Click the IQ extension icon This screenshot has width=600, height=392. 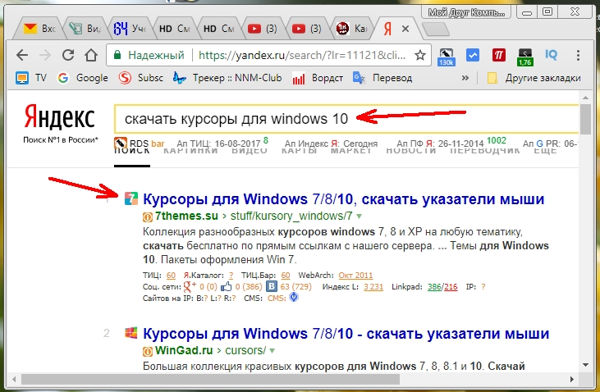(551, 56)
